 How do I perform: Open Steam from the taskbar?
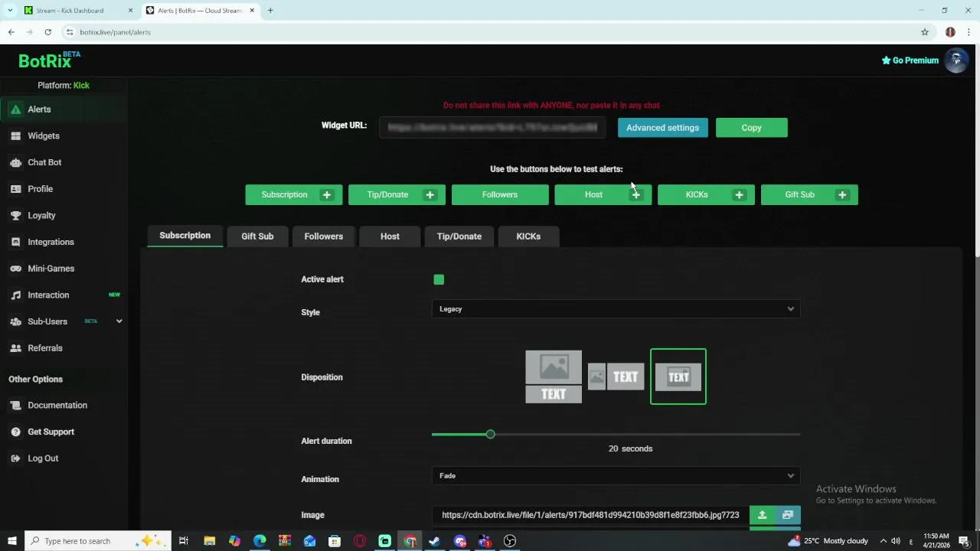point(434,541)
